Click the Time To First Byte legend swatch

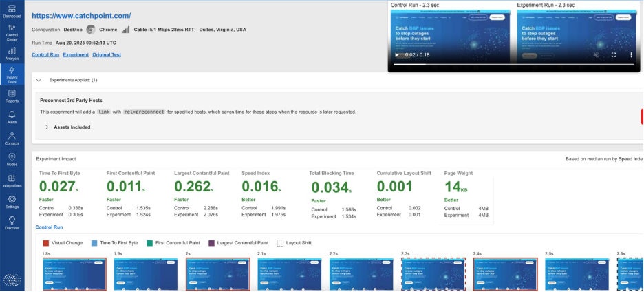pos(94,243)
